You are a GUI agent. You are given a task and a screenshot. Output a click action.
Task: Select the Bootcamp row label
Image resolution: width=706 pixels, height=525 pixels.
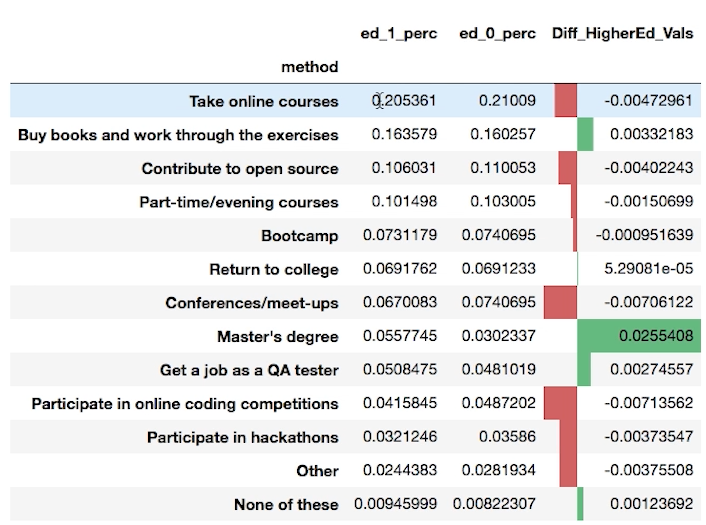pos(299,236)
